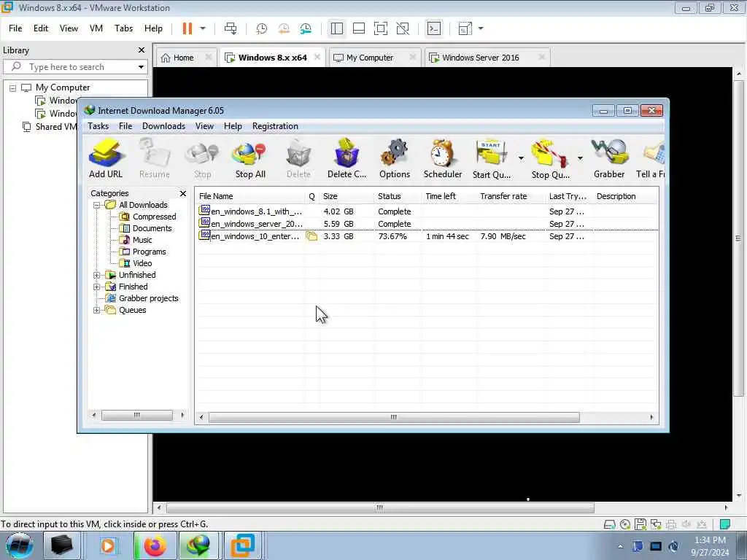Viewport: 747px width, 560px height.
Task: Open the Start Queue dropdown arrow
Action: [521, 158]
